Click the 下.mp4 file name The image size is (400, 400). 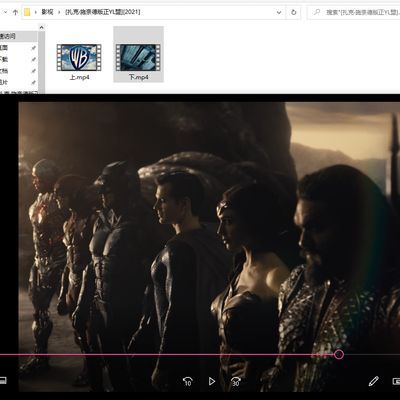click(139, 77)
